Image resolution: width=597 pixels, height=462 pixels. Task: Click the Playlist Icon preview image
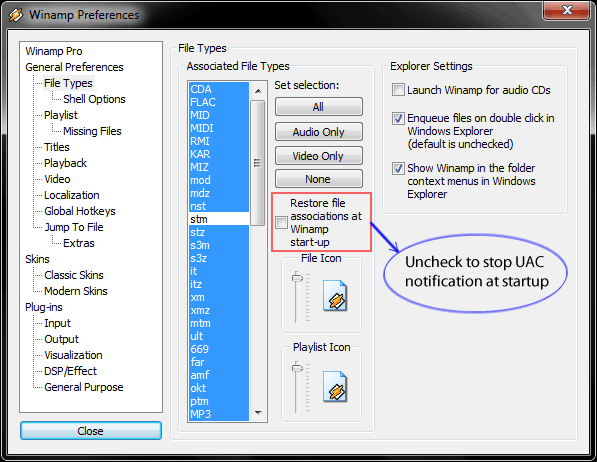(x=335, y=387)
